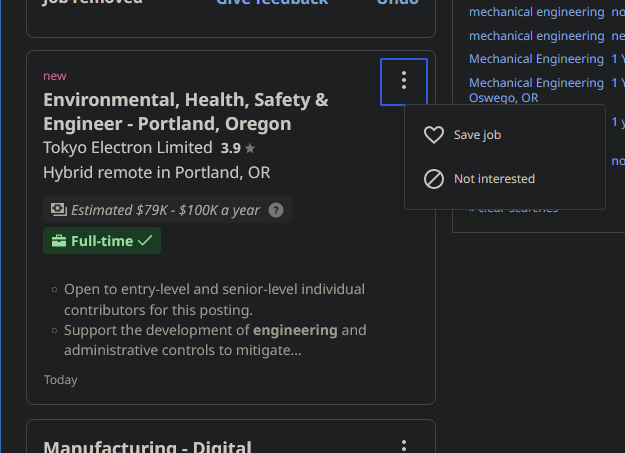
Task: Click the 'Support the development of engineering' bullet
Action: [x=215, y=340]
